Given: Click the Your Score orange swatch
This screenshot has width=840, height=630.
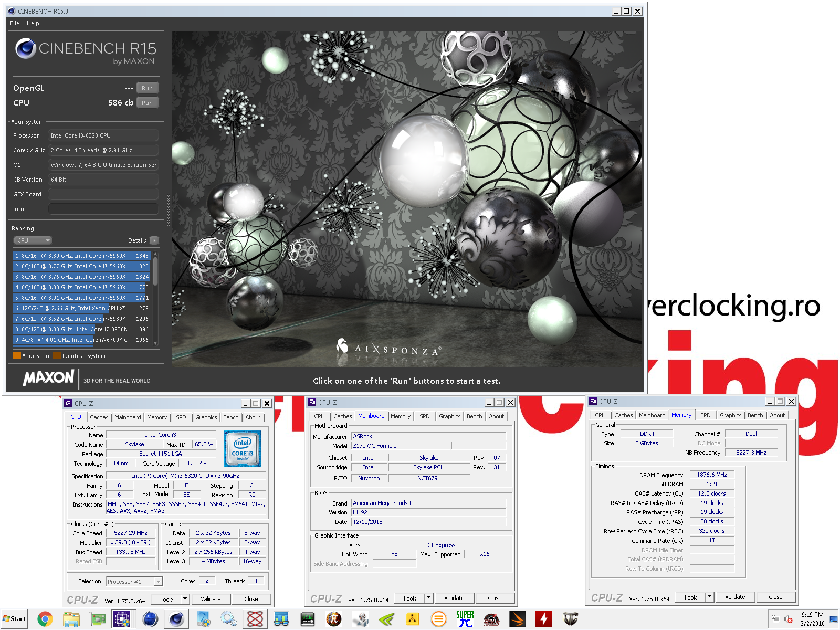Looking at the screenshot, I should (x=17, y=356).
